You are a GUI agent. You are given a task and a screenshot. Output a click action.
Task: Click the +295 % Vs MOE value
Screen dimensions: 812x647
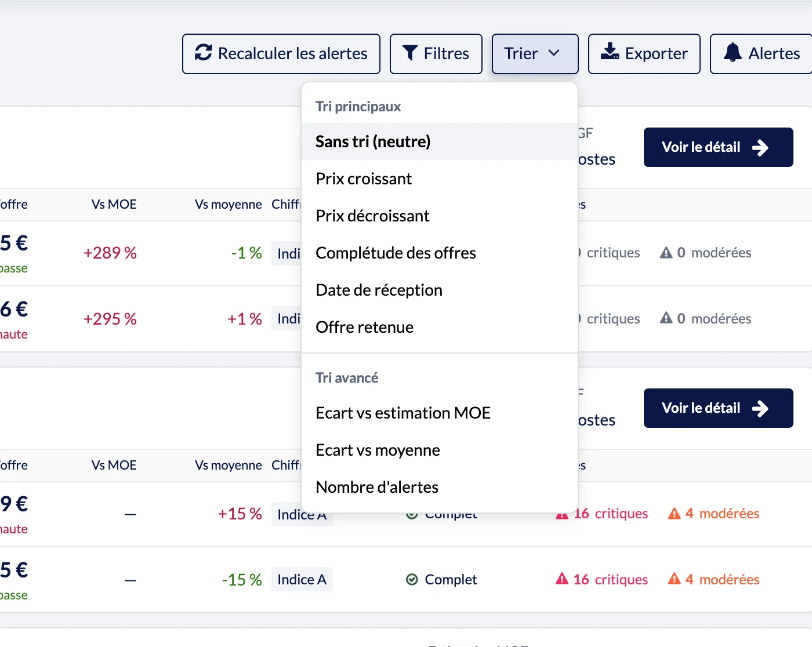110,319
